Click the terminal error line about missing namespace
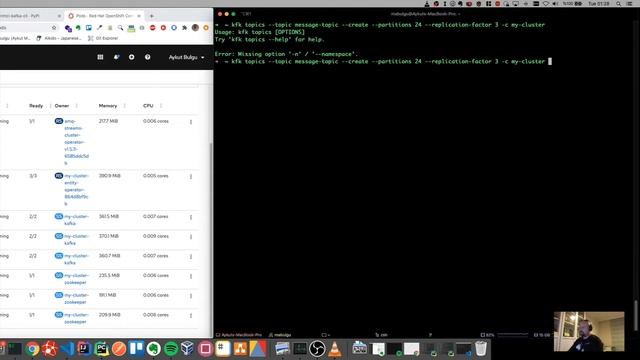 286,54
